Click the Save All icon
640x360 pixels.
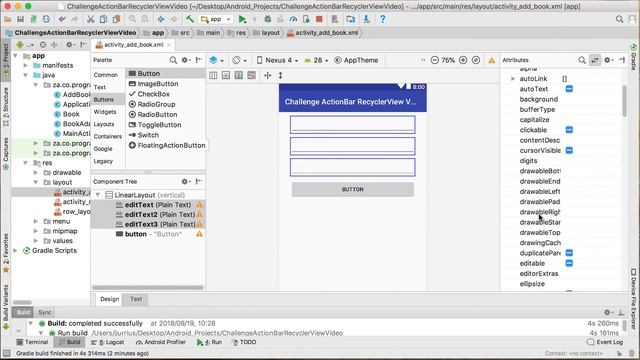point(20,19)
